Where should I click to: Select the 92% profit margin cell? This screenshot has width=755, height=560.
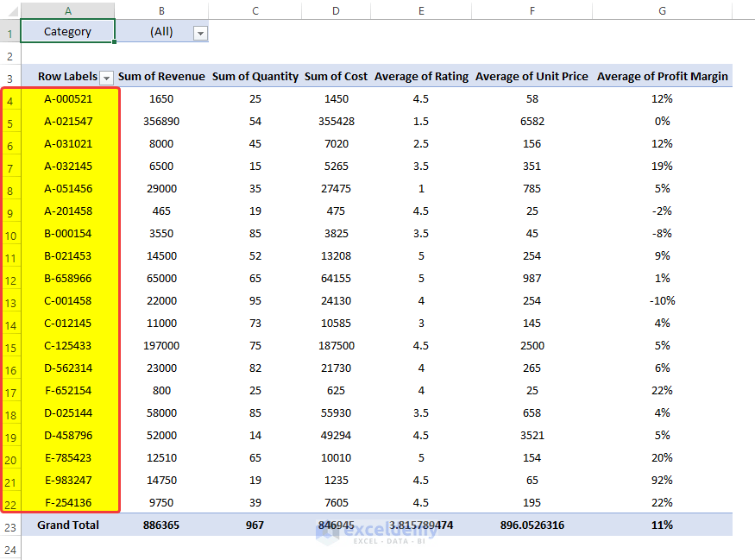point(662,480)
